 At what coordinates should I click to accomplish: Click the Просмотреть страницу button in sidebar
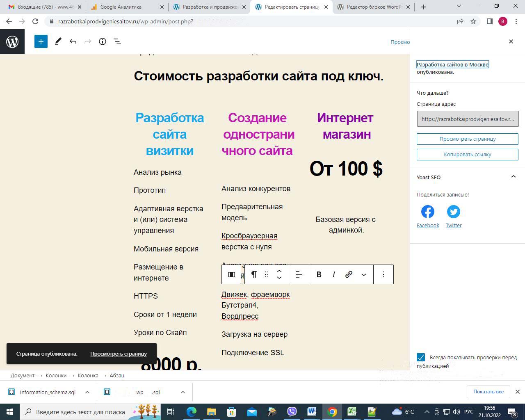(x=468, y=139)
